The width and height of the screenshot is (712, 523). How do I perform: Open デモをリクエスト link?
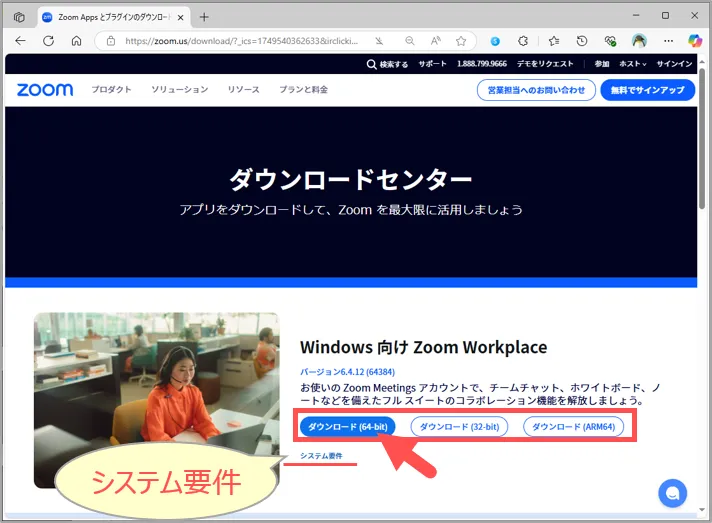coord(545,64)
